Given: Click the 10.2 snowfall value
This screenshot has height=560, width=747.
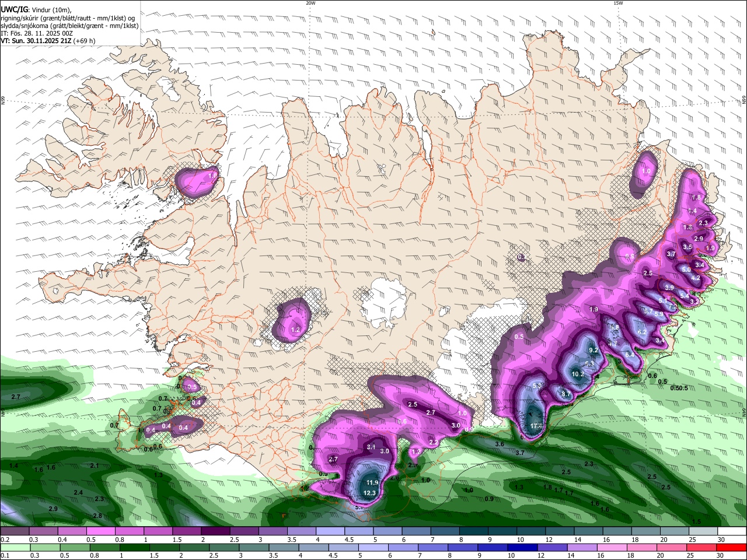Looking at the screenshot, I should 578,374.
